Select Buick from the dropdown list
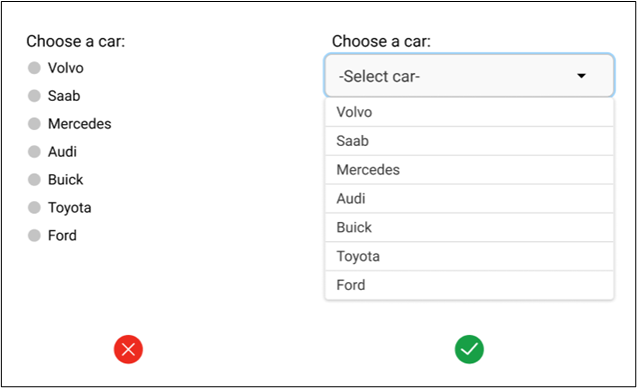Image resolution: width=637 pixels, height=388 pixels. tap(469, 228)
